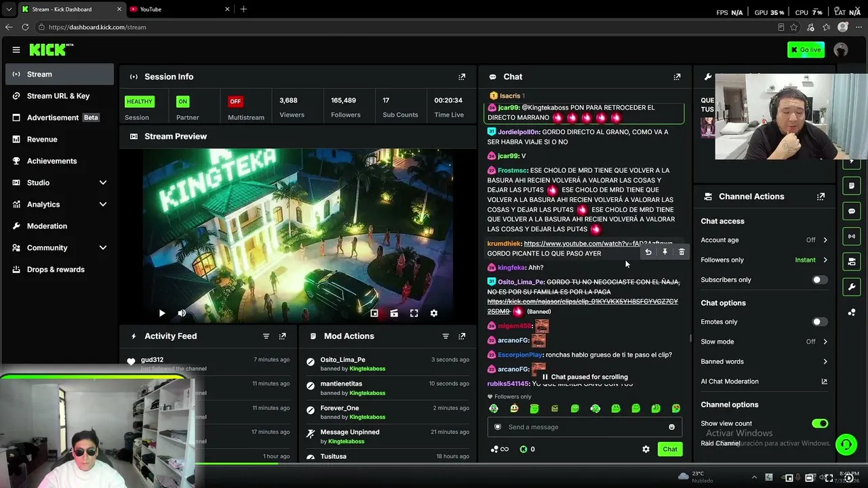
Task: Expand the Community sidebar section
Action: pyautogui.click(x=103, y=248)
